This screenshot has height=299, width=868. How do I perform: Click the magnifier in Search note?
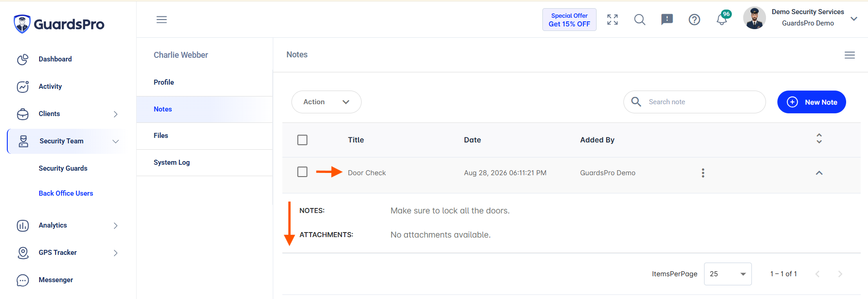pyautogui.click(x=636, y=101)
